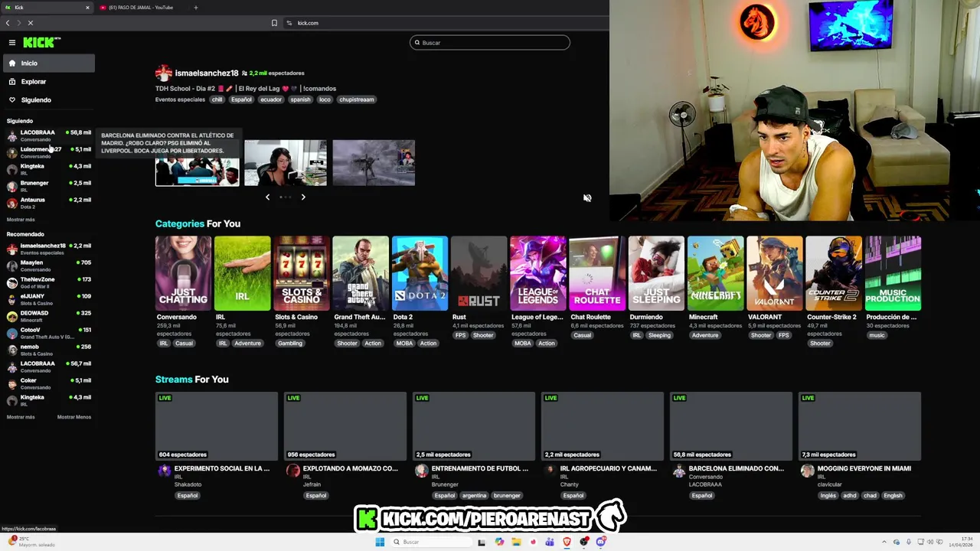Open Antaurus channel in sidebar
Screen dimensions: 980x551
coord(49,203)
